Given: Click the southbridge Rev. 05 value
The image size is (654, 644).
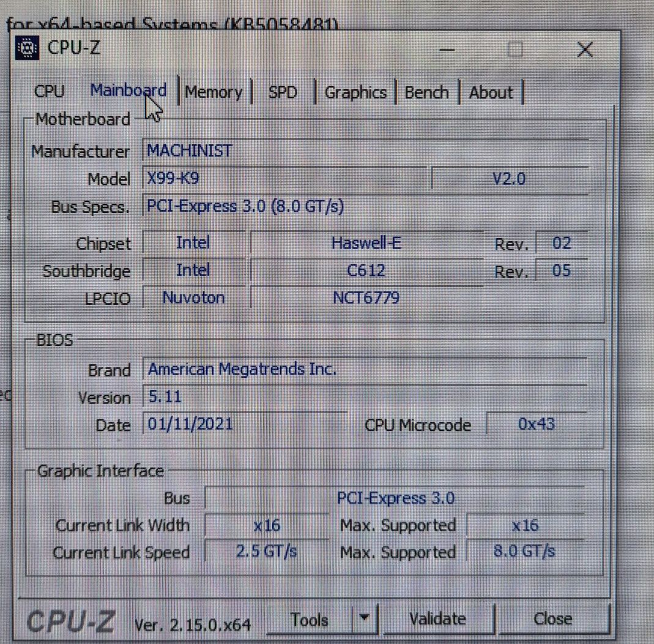Looking at the screenshot, I should tap(562, 270).
